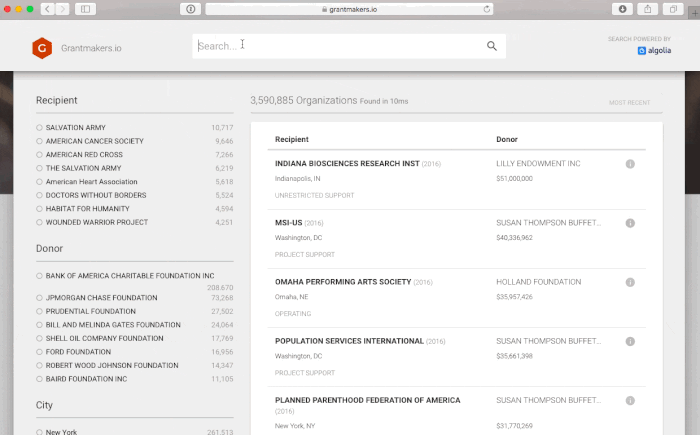Open a new tab with plus button
Screen dimensions: 700x435
pos(695,13)
